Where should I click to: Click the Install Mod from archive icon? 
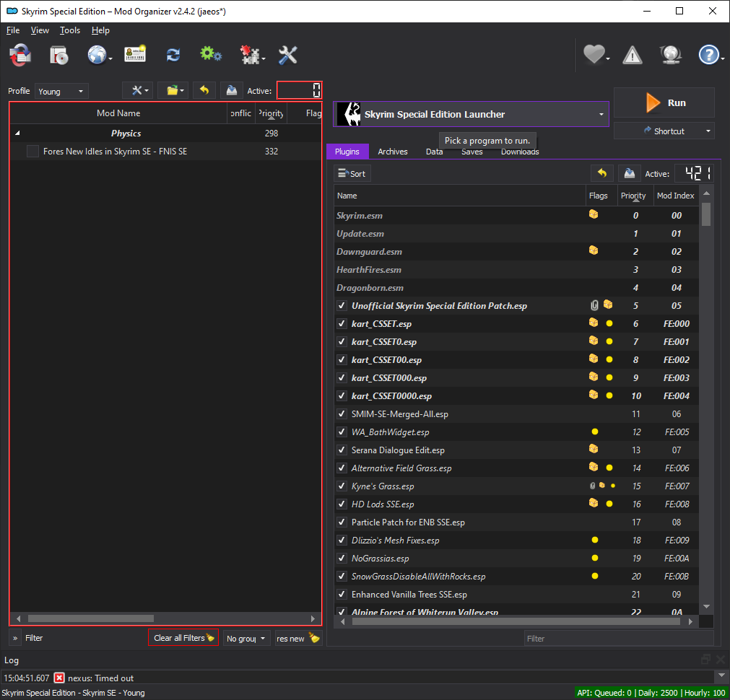click(x=59, y=55)
